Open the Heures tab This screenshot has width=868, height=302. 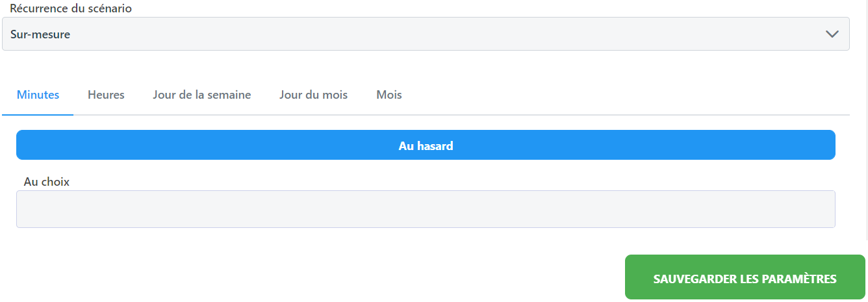tap(106, 95)
